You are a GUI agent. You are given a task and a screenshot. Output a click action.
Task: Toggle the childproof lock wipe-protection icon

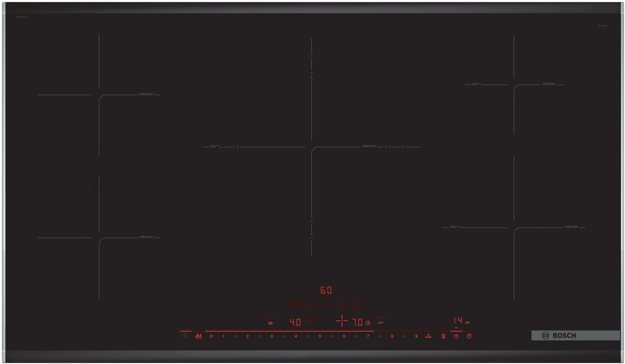point(198,336)
